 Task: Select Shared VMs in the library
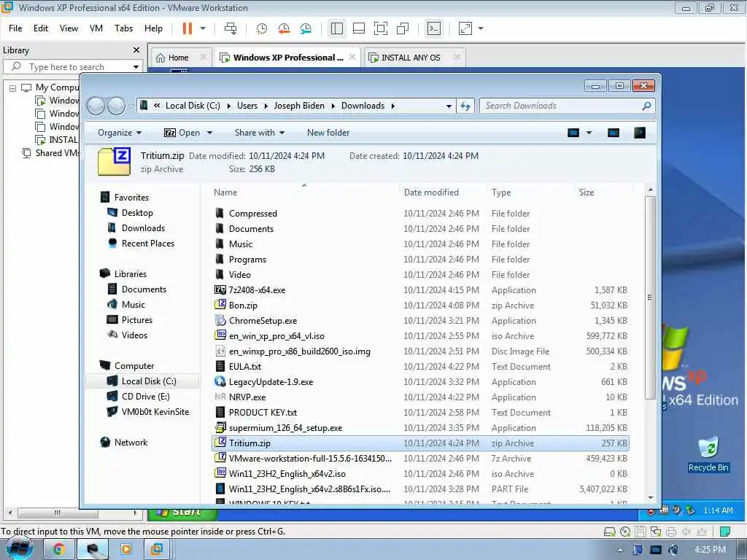(x=57, y=153)
